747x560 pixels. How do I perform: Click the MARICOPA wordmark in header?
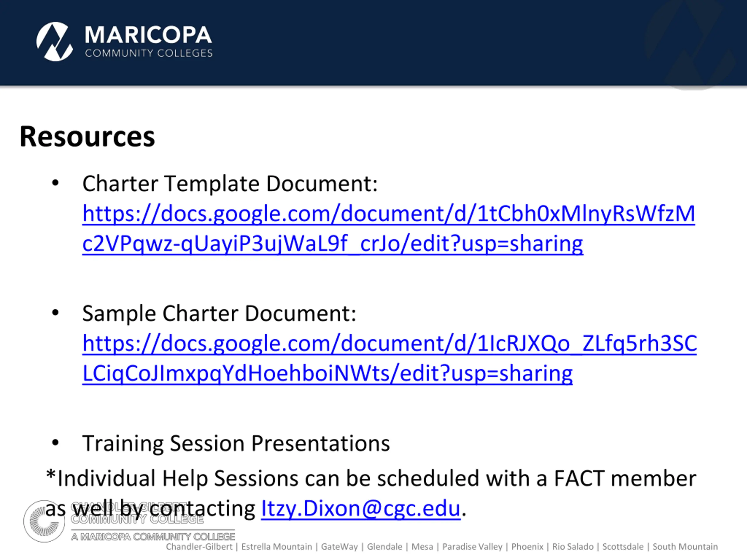pos(148,35)
